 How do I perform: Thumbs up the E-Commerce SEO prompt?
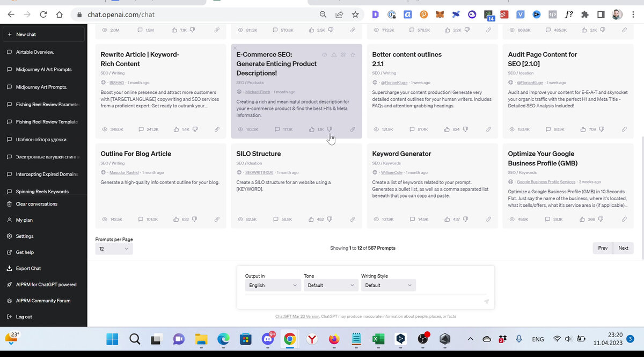311,129
